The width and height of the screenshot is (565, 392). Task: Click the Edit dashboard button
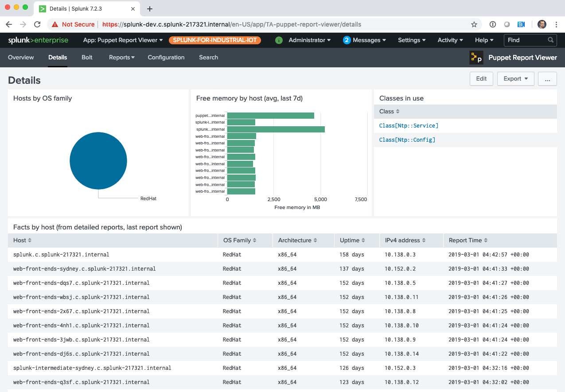tap(481, 79)
